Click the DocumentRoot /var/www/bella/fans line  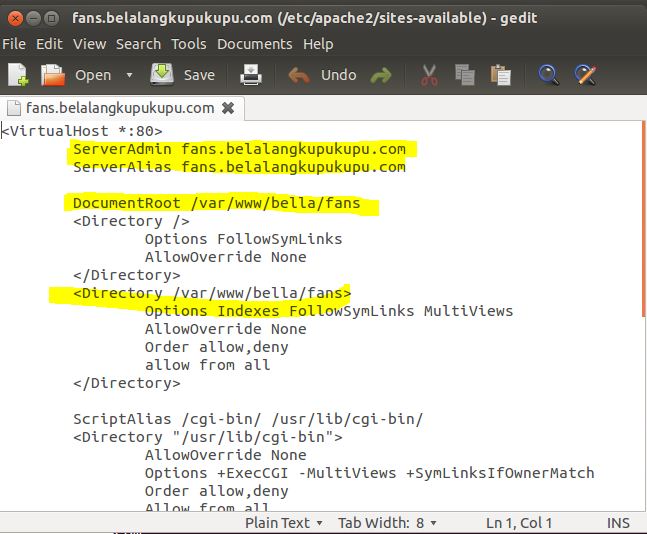tap(217, 203)
